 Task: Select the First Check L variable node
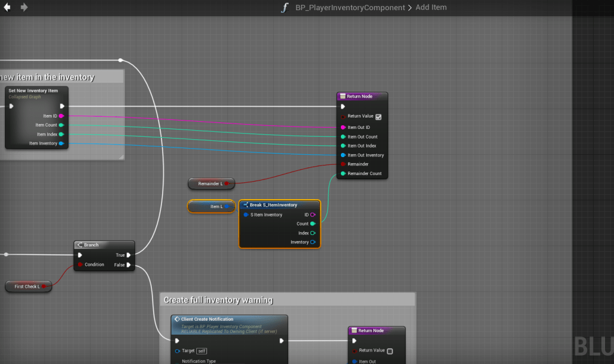28,287
